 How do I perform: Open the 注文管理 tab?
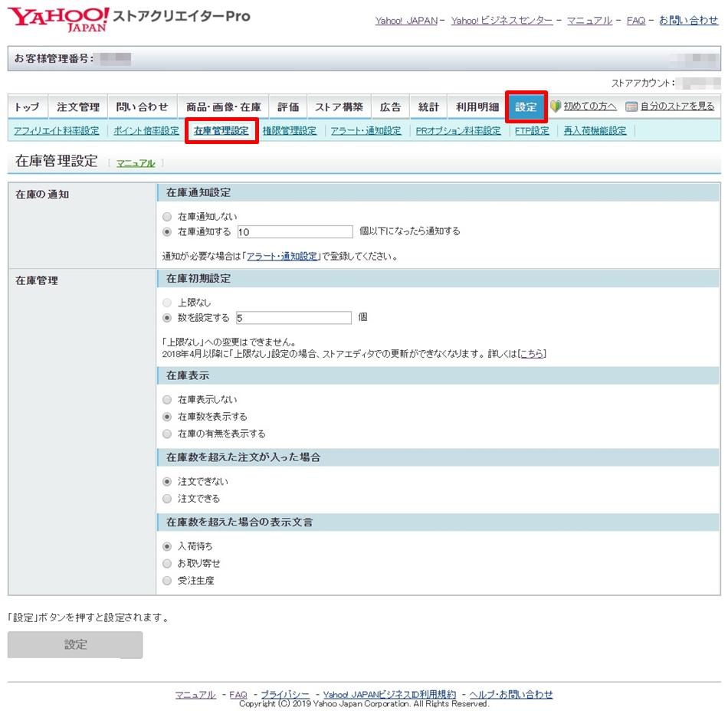point(78,106)
